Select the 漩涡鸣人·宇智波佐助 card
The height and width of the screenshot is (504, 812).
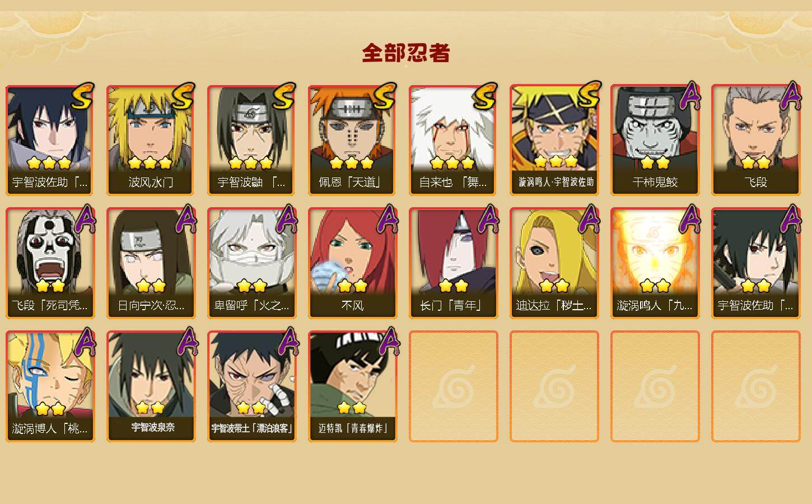click(x=554, y=140)
